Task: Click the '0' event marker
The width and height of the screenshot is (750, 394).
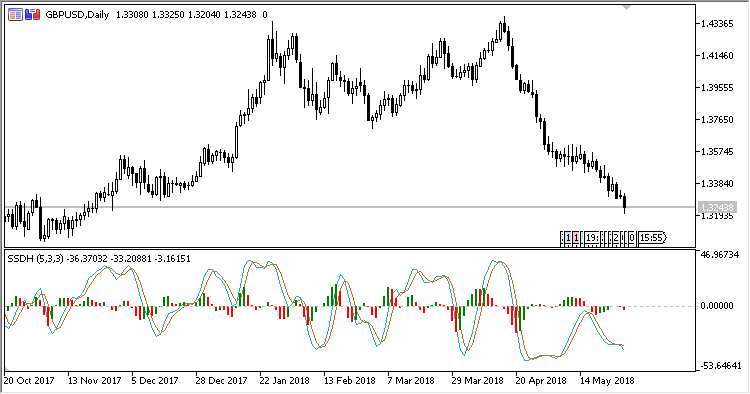Action: tap(632, 238)
